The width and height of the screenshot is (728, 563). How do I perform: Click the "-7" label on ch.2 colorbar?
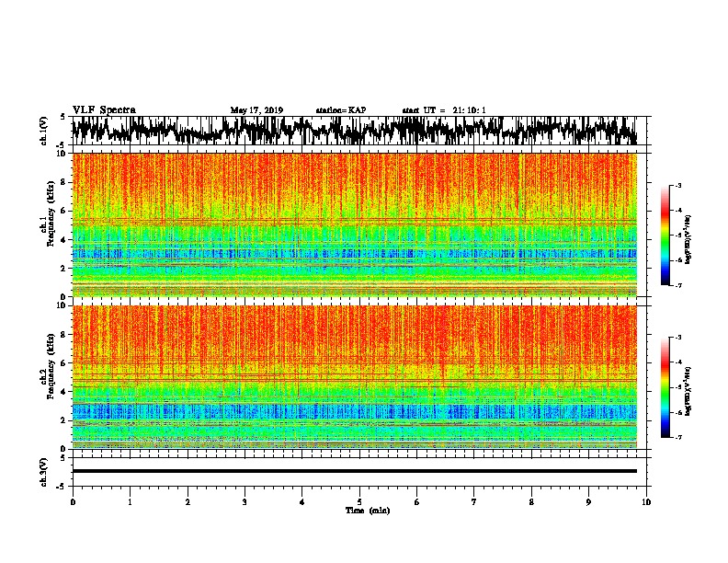click(x=677, y=438)
